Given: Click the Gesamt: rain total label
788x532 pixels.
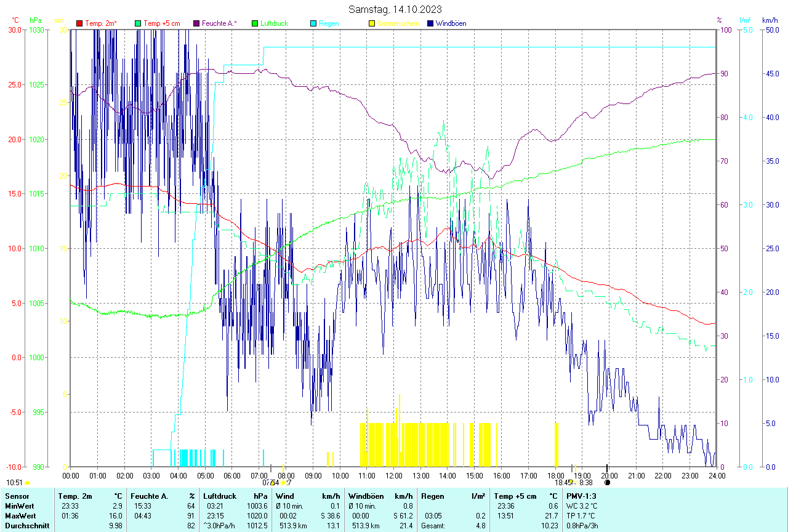Looking at the screenshot, I should pyautogui.click(x=433, y=525).
